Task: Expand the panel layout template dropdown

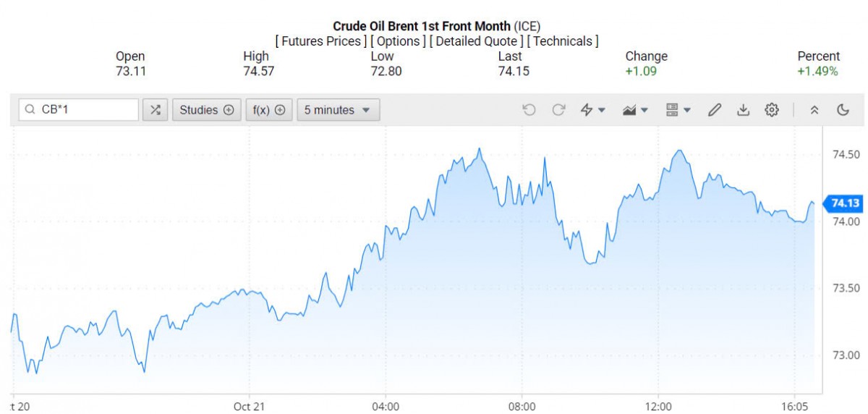Action: click(678, 110)
